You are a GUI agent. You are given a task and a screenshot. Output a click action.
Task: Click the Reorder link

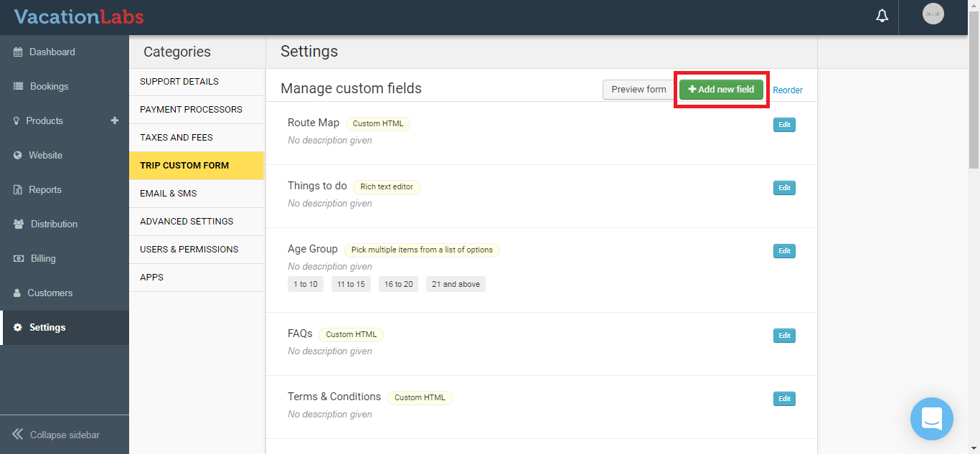(788, 90)
